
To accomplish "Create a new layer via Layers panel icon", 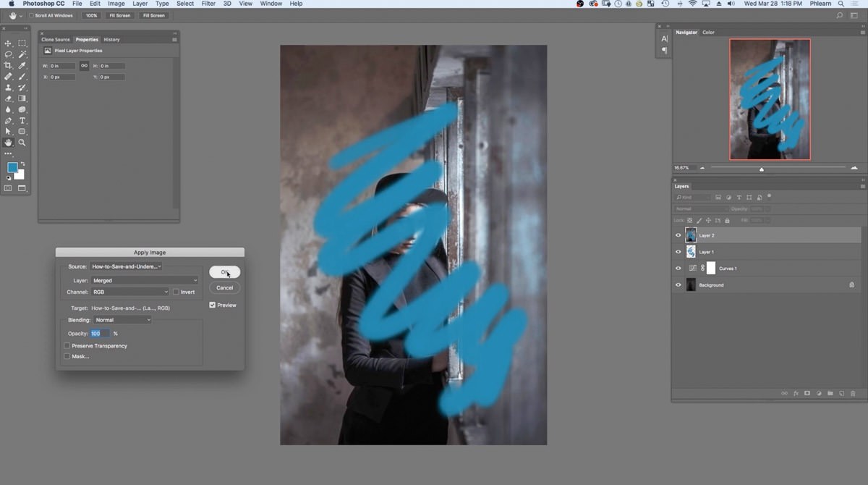I will [841, 393].
